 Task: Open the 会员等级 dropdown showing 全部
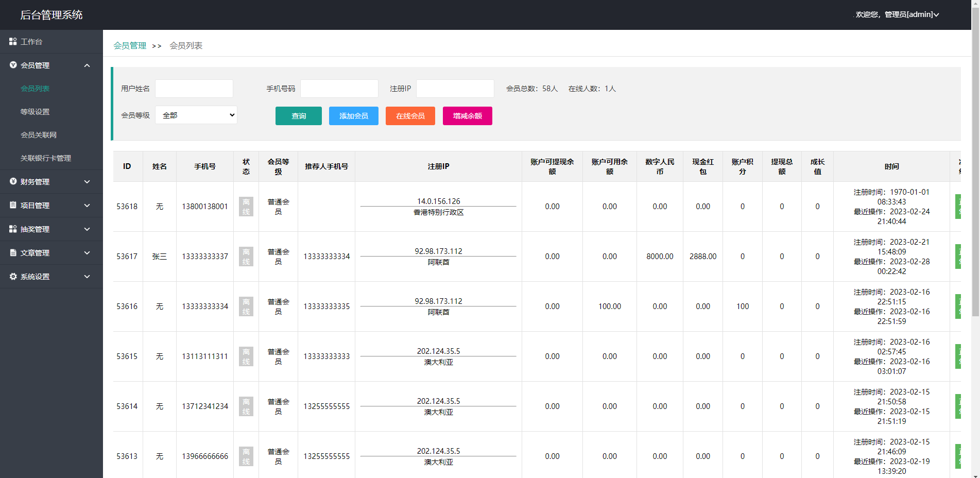pos(196,115)
